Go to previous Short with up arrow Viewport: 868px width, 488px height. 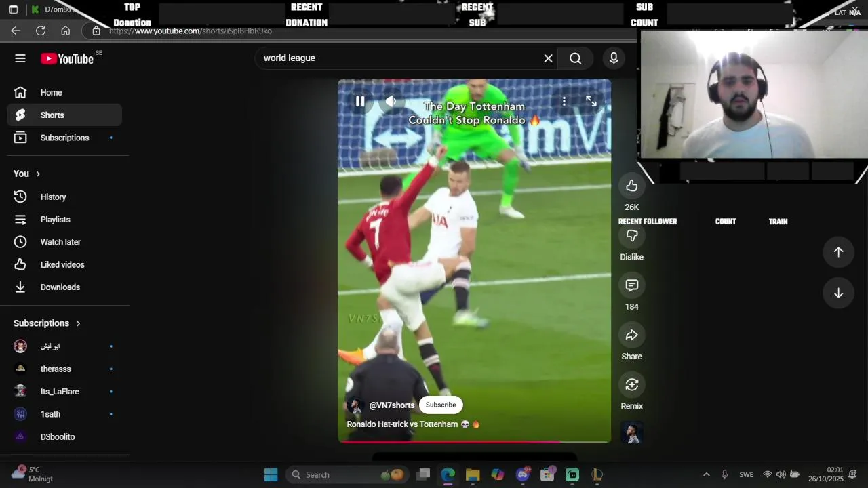[x=838, y=252]
